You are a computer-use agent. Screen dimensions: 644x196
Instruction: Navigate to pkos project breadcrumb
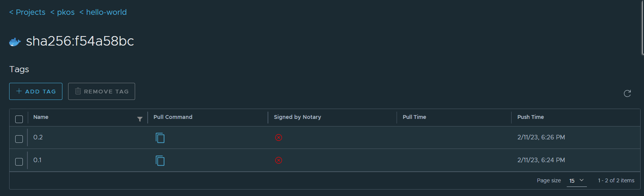(62, 12)
